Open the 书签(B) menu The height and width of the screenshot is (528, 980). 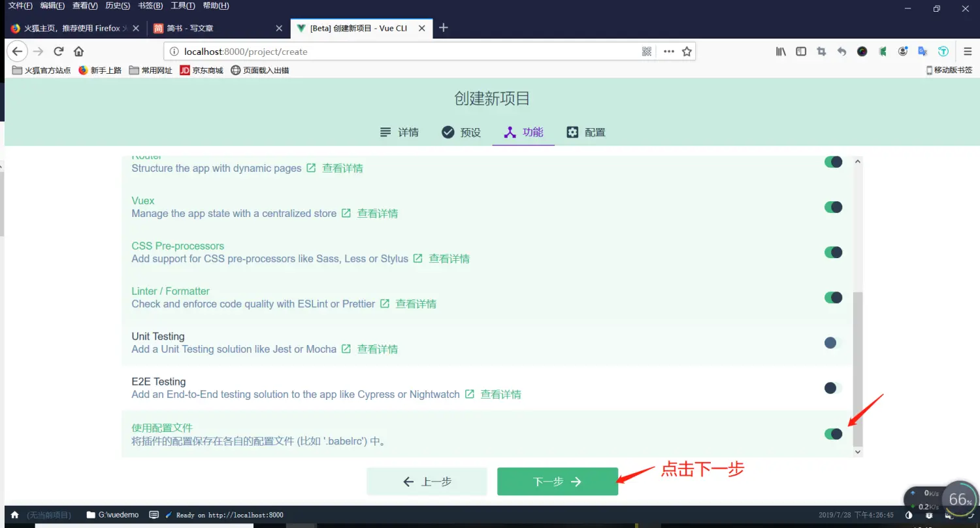[150, 6]
